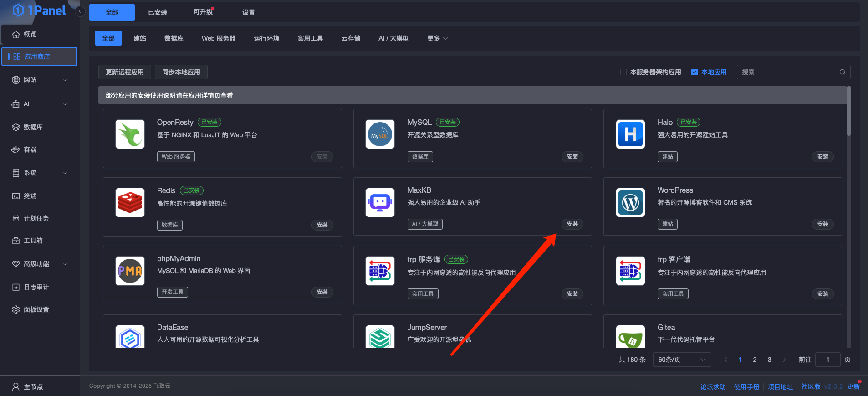868x396 pixels.
Task: Click the System server icon
Action: (16, 173)
